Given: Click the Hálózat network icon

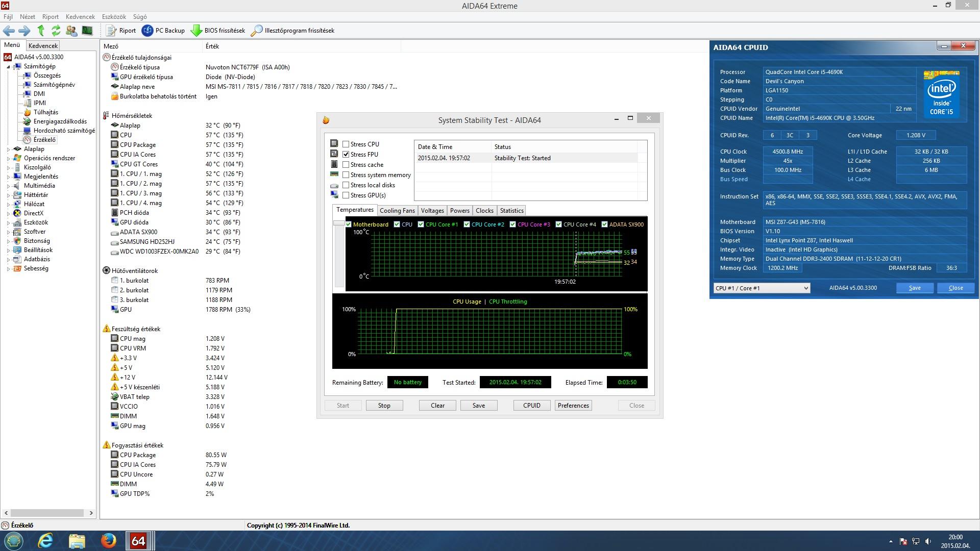Looking at the screenshot, I should (17, 204).
